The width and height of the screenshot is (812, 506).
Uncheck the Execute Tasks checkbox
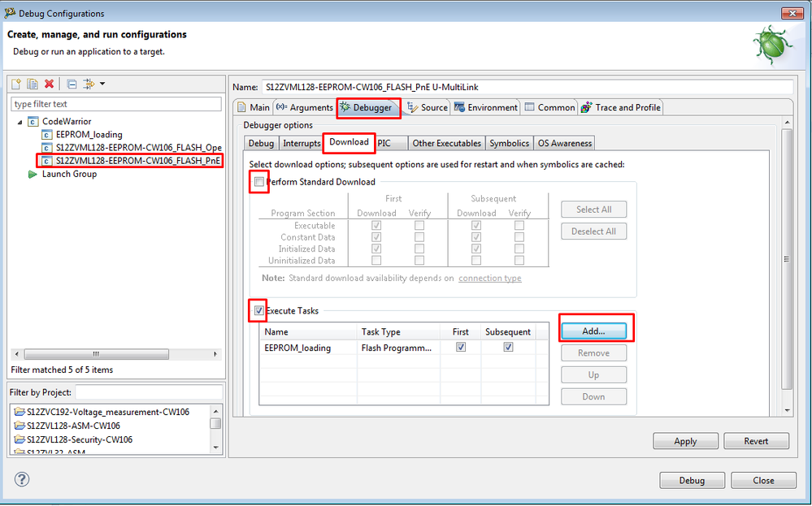257,310
